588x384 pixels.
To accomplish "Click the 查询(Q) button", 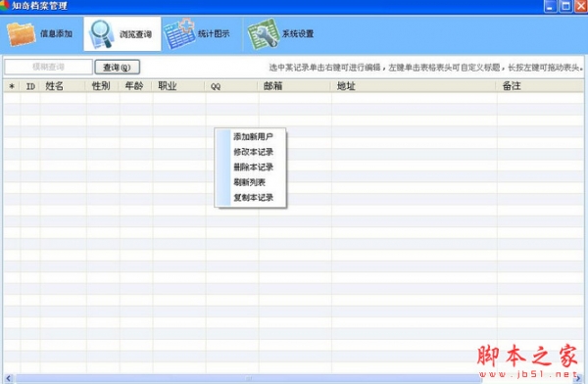I will pos(117,68).
